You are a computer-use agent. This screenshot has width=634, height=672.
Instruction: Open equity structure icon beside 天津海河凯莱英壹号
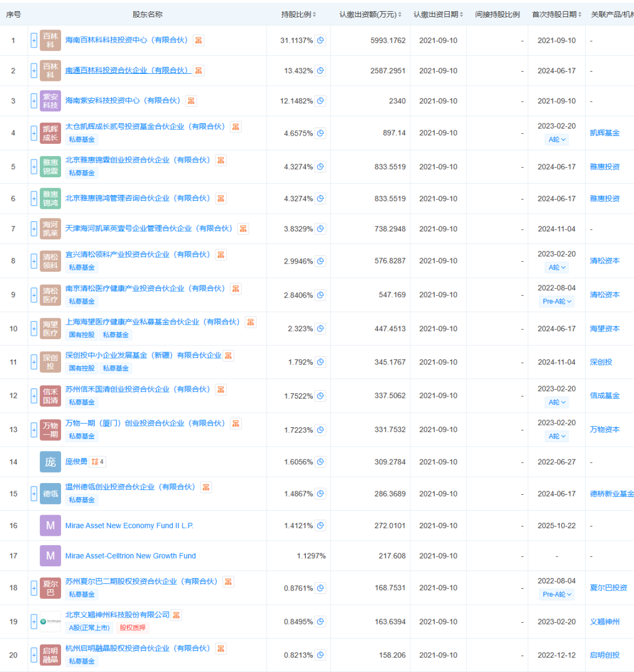[x=243, y=229]
